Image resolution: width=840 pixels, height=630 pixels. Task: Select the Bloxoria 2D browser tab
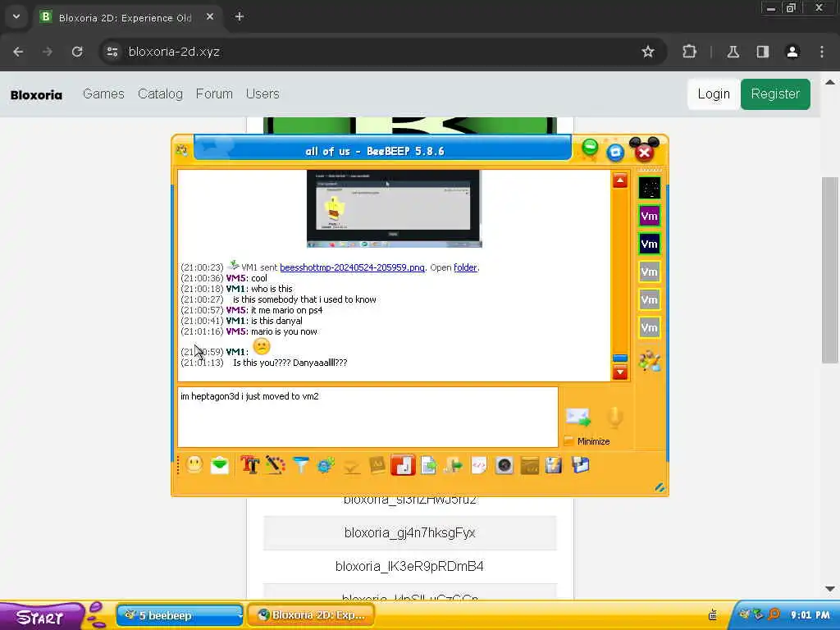[x=126, y=17]
